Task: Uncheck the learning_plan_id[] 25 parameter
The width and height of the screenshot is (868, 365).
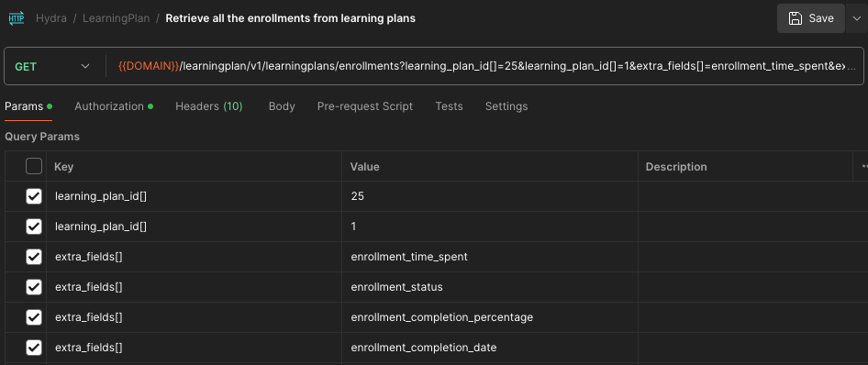Action: tap(34, 196)
